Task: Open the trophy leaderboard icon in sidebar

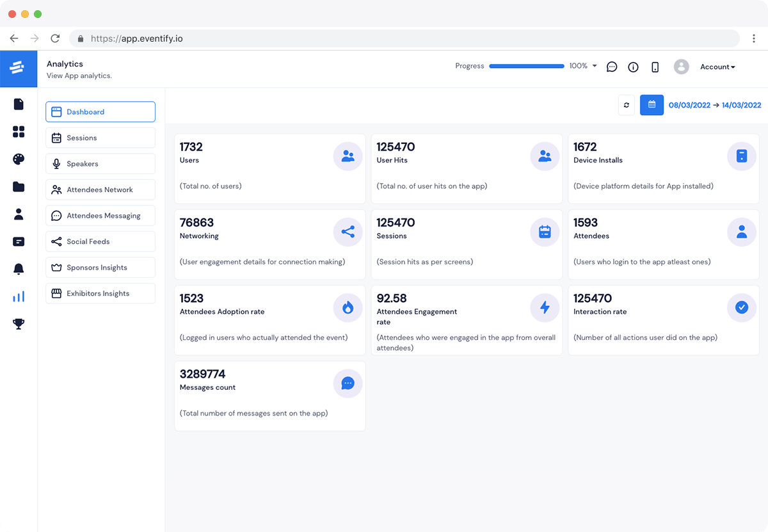Action: coord(19,323)
